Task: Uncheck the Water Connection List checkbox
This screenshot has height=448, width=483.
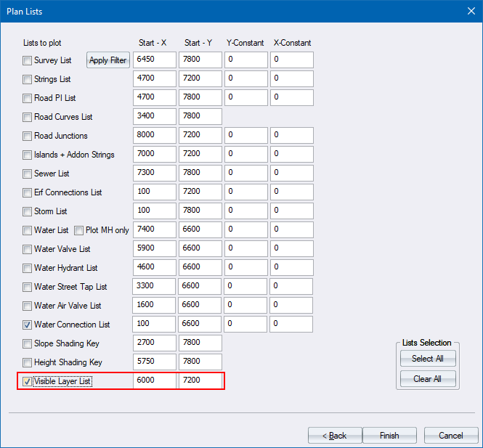Action: click(28, 325)
